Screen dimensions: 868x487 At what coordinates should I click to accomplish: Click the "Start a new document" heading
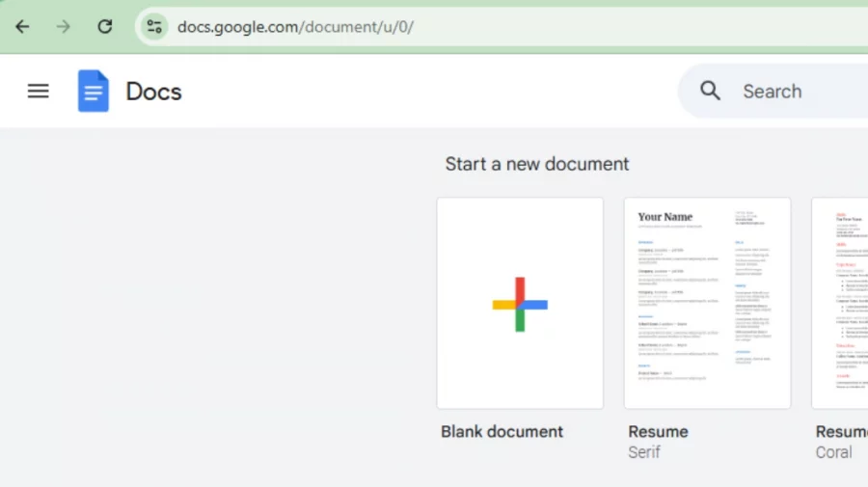click(536, 164)
